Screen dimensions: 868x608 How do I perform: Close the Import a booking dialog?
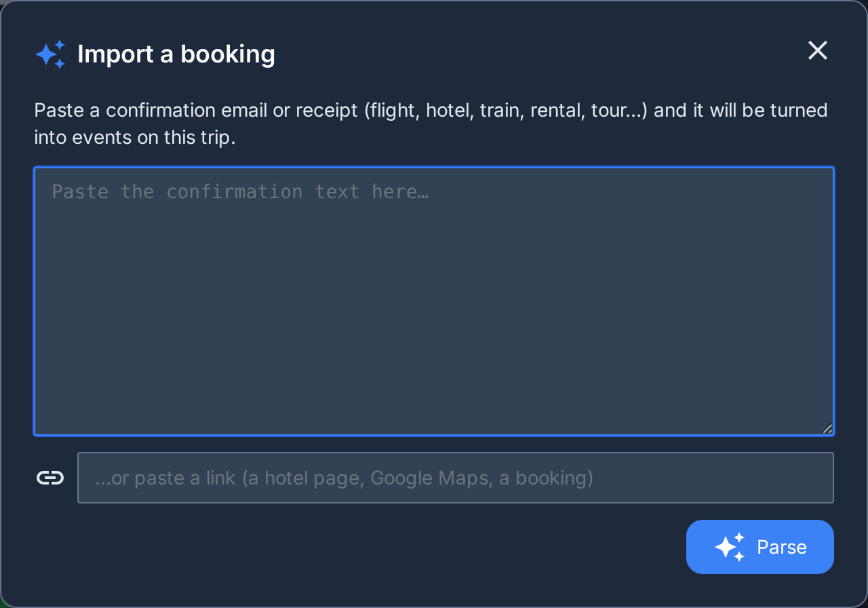pyautogui.click(x=818, y=50)
